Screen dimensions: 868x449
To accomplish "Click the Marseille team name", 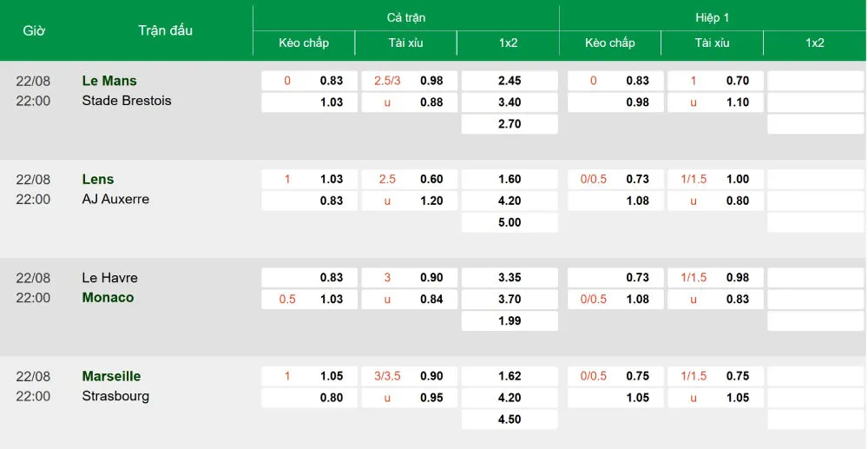I will (x=111, y=376).
